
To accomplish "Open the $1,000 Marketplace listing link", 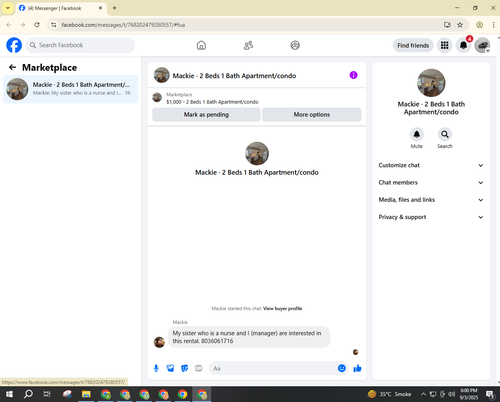I will pyautogui.click(x=212, y=102).
